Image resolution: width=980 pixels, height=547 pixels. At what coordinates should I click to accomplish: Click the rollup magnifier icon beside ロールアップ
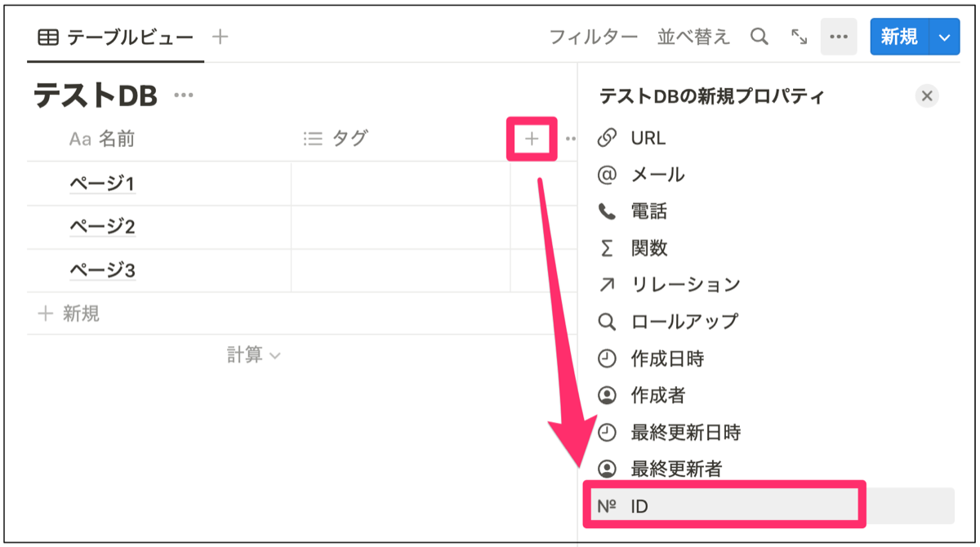(x=607, y=322)
